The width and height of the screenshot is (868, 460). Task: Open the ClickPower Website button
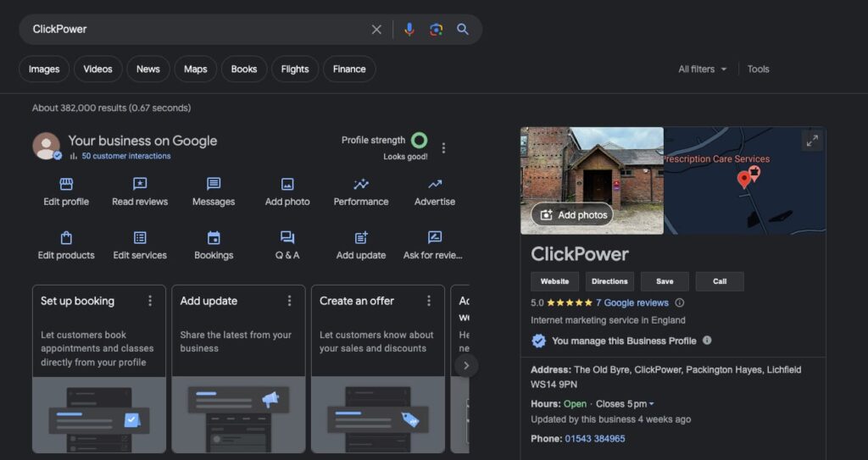(x=554, y=281)
